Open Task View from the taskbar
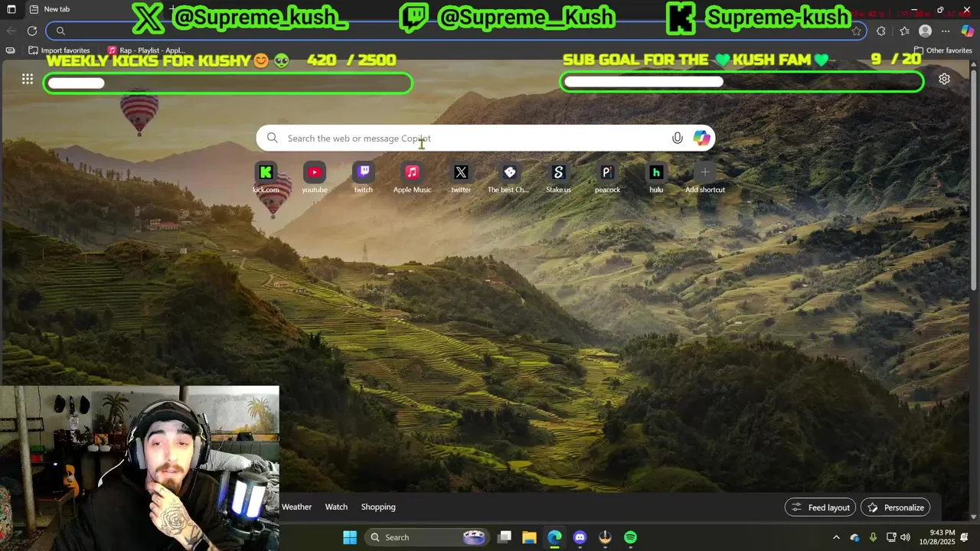980x551 pixels. 504,537
